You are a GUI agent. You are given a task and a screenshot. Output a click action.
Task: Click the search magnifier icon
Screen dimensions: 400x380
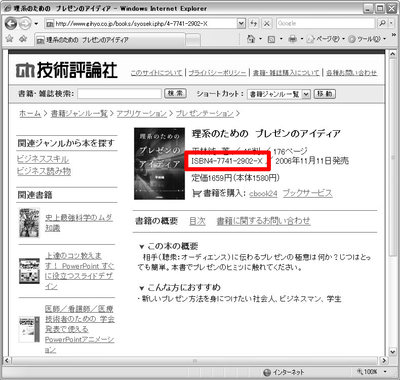[382, 23]
